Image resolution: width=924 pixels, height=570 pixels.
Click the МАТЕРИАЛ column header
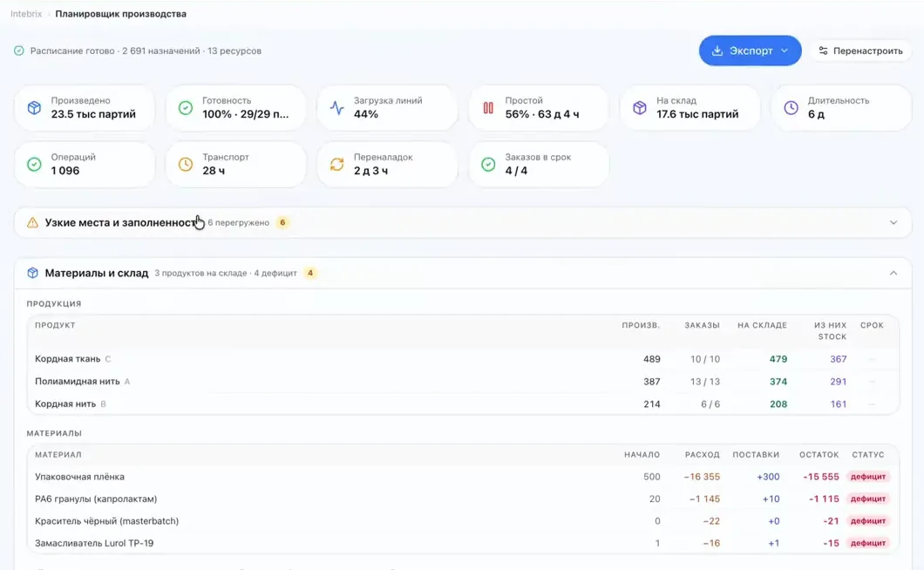58,455
